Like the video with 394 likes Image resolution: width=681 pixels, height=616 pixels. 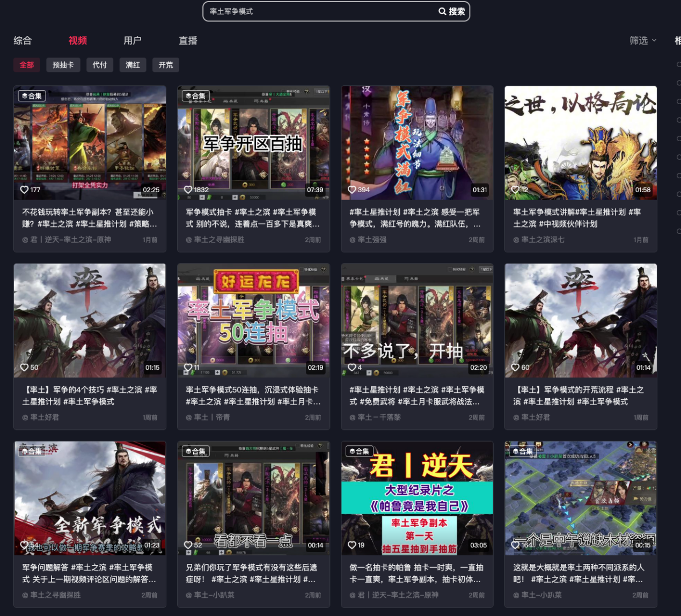pyautogui.click(x=352, y=189)
